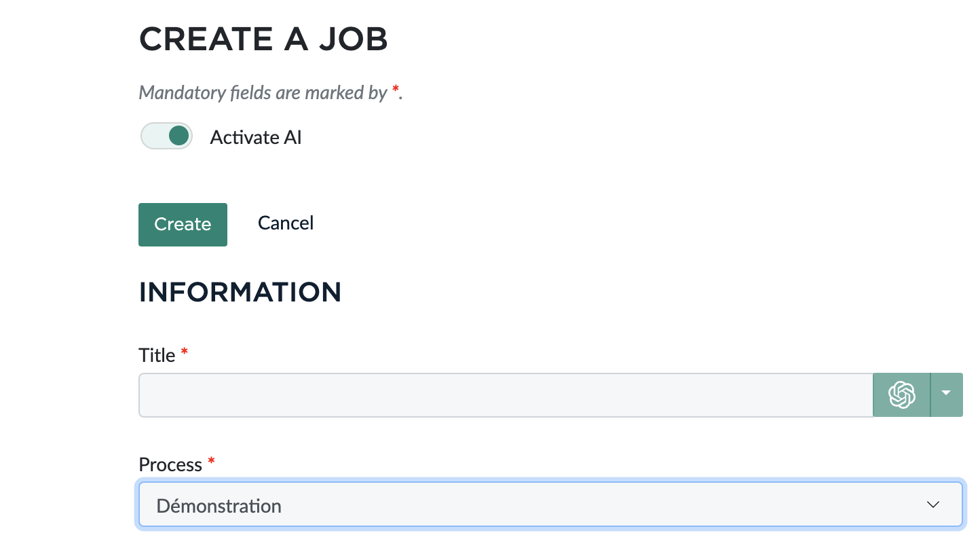The image size is (980, 550).
Task: Click the chevron arrow in Process select
Action: click(933, 505)
